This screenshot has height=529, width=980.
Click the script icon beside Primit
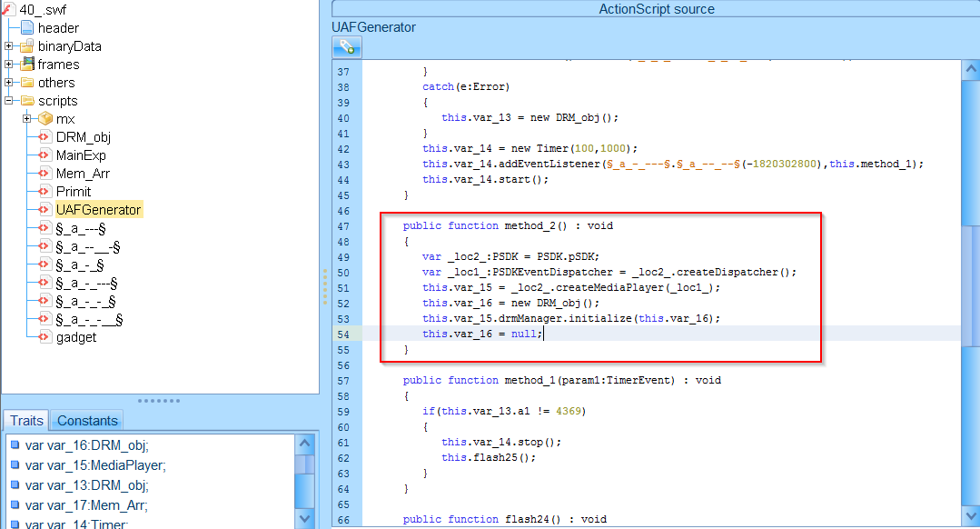(x=45, y=192)
